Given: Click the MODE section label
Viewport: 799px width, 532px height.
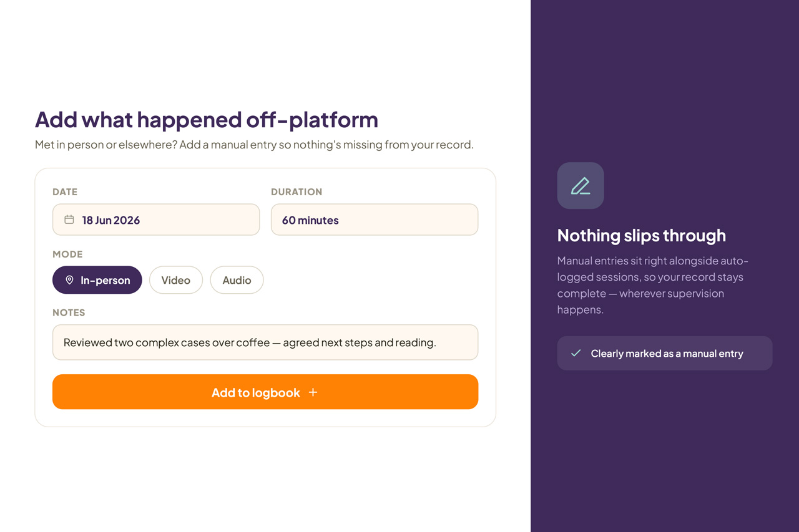Looking at the screenshot, I should click(x=67, y=254).
